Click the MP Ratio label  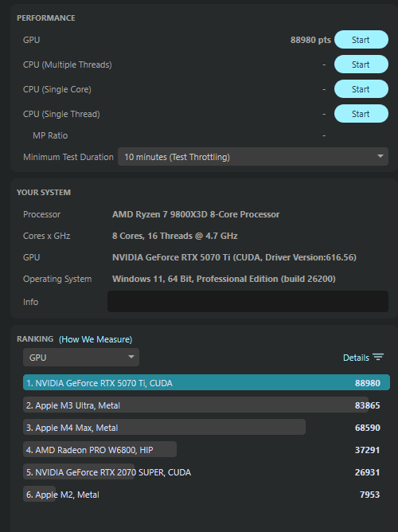click(x=50, y=135)
